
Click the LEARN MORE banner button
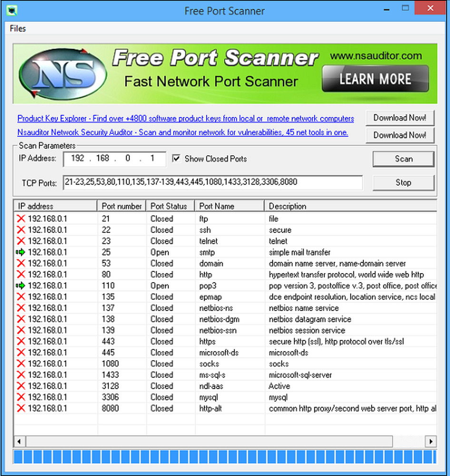[x=375, y=79]
